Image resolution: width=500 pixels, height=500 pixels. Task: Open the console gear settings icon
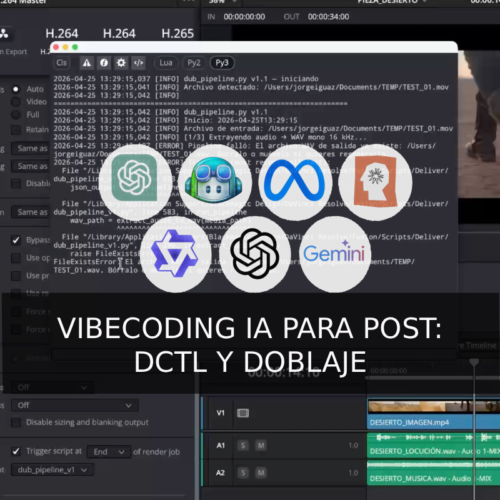coord(121,63)
